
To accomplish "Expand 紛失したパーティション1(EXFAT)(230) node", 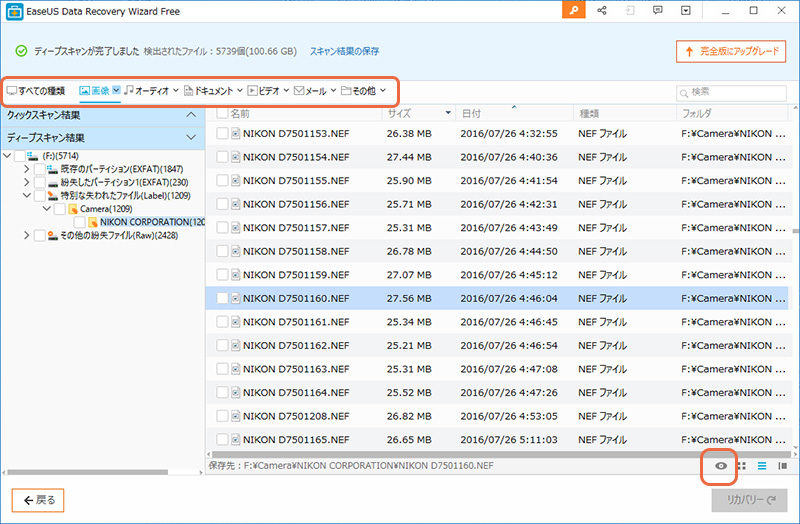I will (27, 182).
